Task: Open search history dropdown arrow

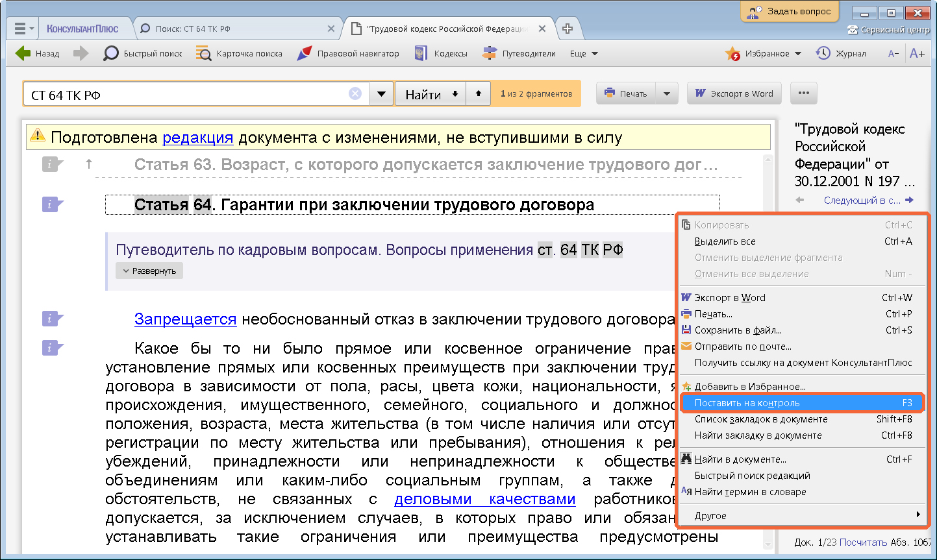Action: click(x=381, y=93)
